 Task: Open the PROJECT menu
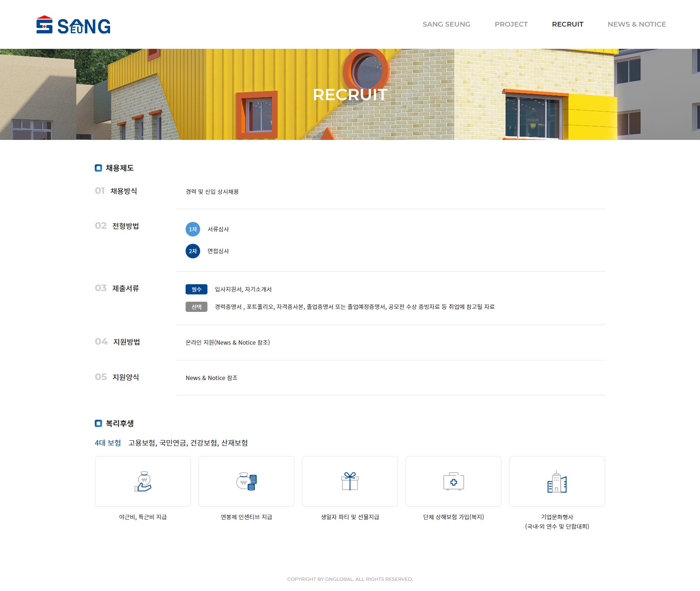[x=511, y=24]
